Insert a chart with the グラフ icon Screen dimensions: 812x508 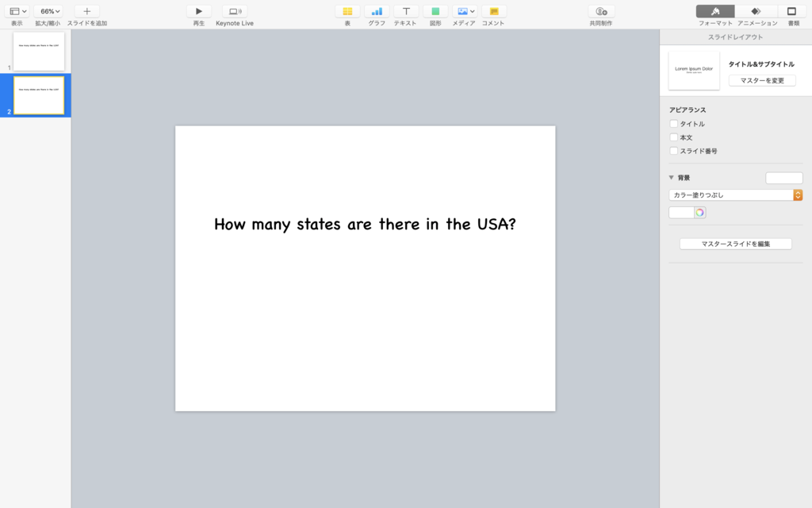tap(377, 11)
